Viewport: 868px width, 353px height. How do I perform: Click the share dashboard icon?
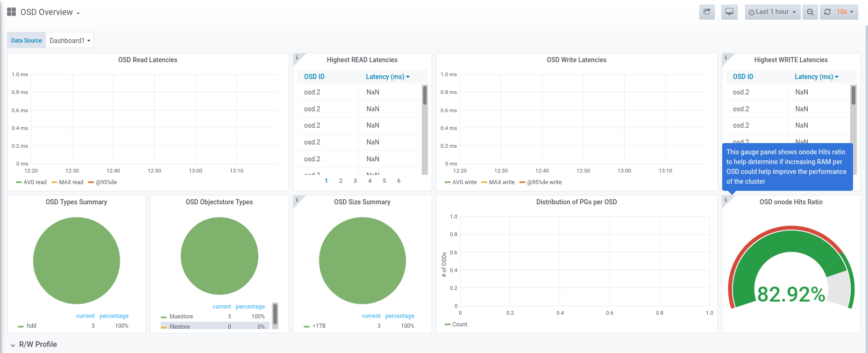tap(707, 12)
